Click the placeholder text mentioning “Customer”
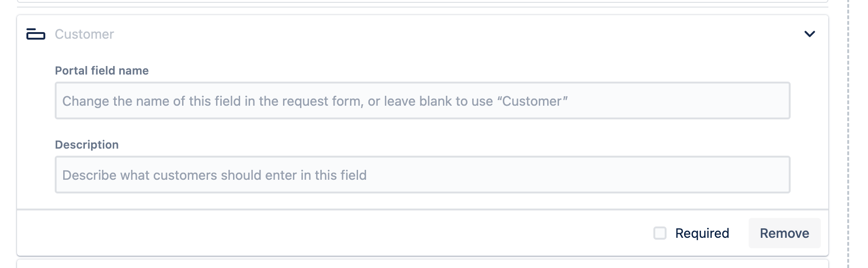 (x=315, y=101)
